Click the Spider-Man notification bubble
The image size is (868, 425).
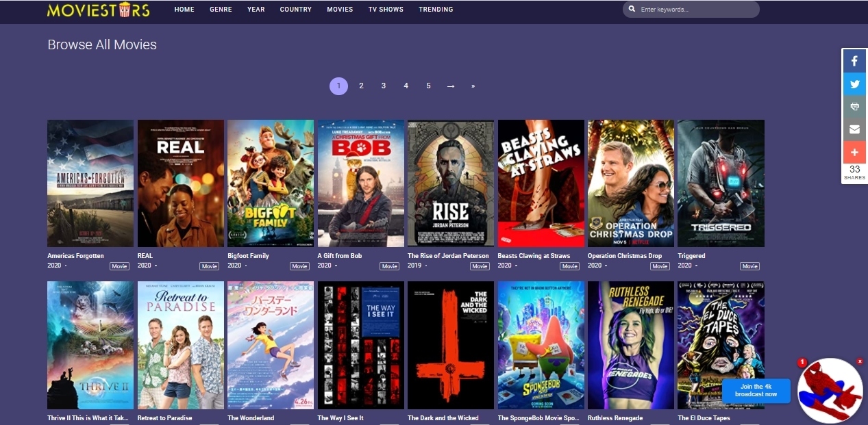click(x=830, y=391)
